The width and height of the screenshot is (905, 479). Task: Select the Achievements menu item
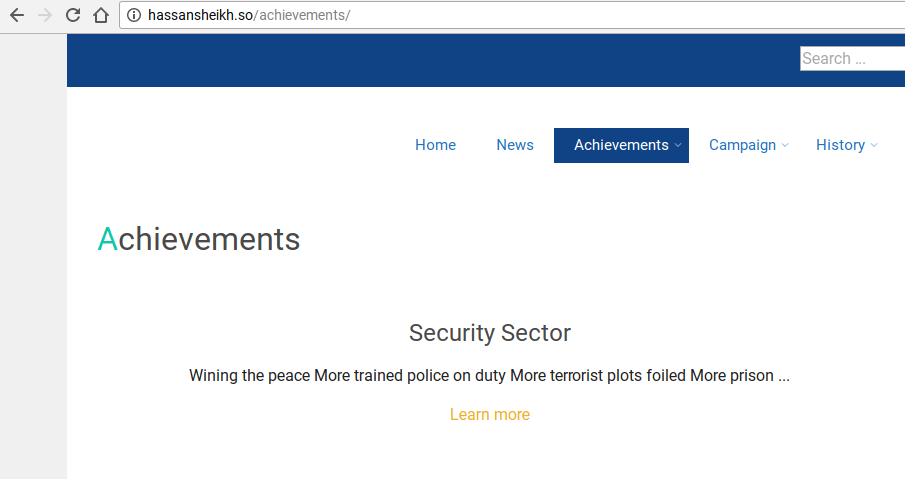pos(620,145)
